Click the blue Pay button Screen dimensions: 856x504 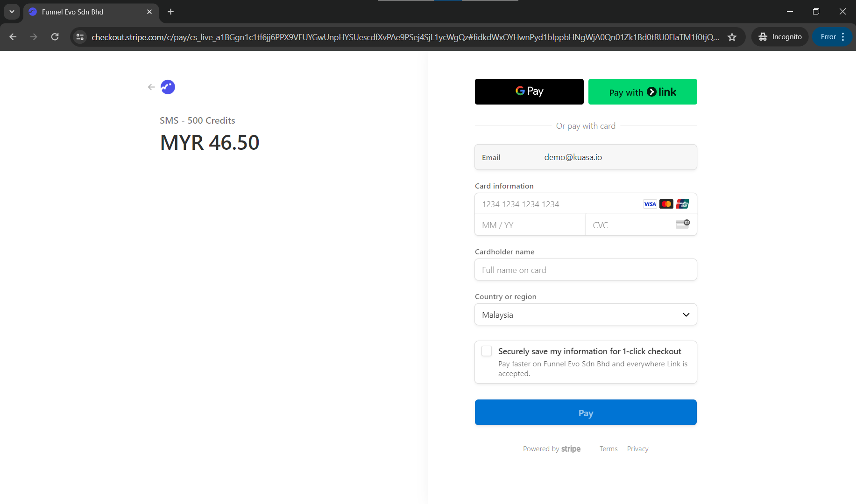click(x=586, y=413)
